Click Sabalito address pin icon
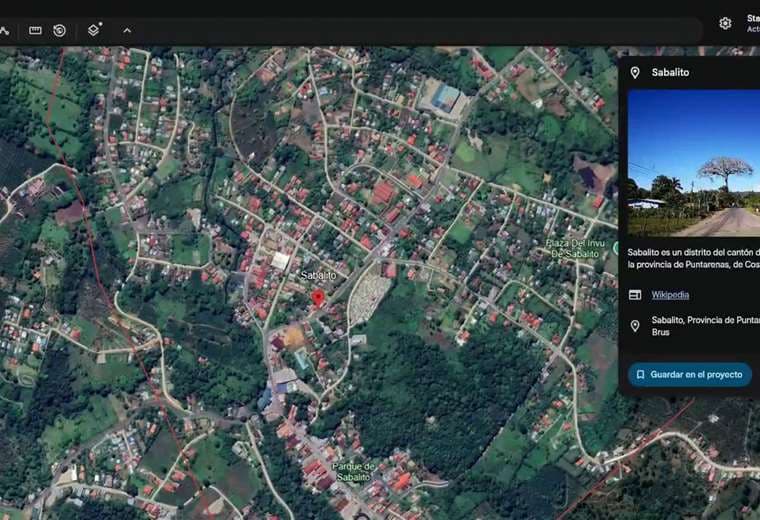 (x=635, y=326)
